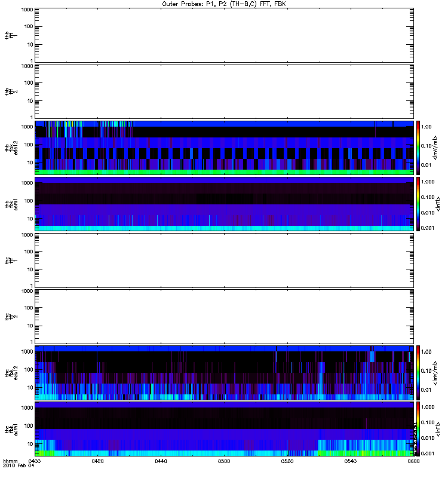
Task: Click the '10' tick of the thc fff 1 panel
Action: click(30, 269)
